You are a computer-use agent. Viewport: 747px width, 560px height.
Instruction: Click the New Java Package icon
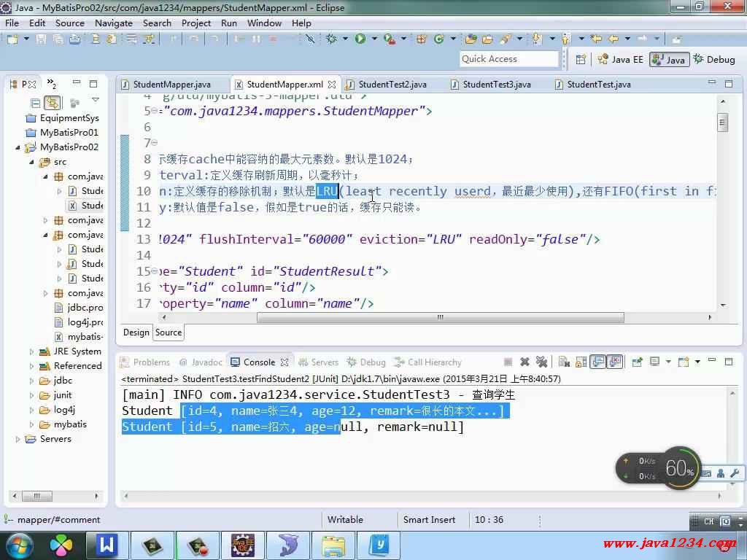(x=422, y=39)
